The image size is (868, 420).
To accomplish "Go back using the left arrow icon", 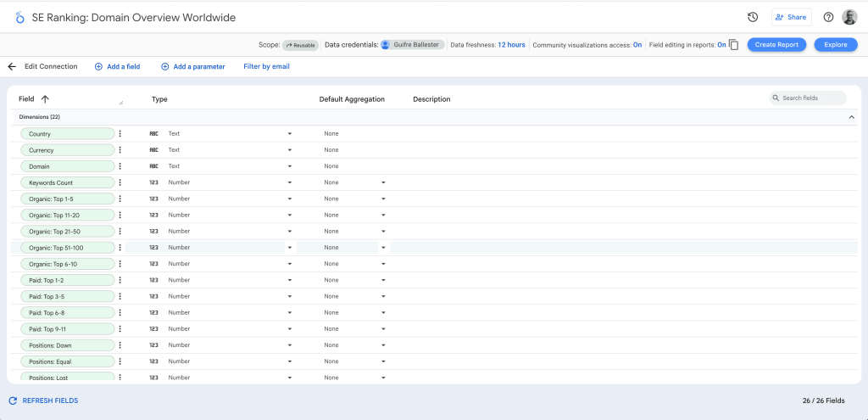I will click(x=12, y=66).
